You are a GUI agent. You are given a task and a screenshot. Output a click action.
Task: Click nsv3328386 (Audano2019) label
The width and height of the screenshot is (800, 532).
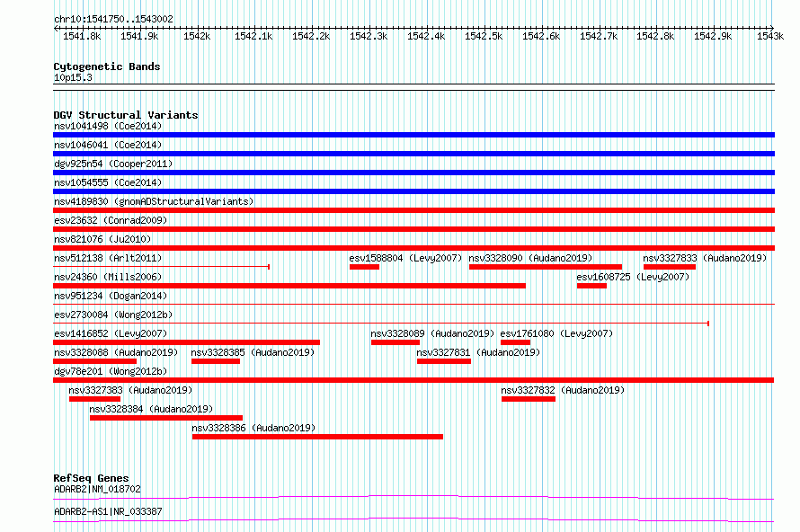click(x=253, y=428)
